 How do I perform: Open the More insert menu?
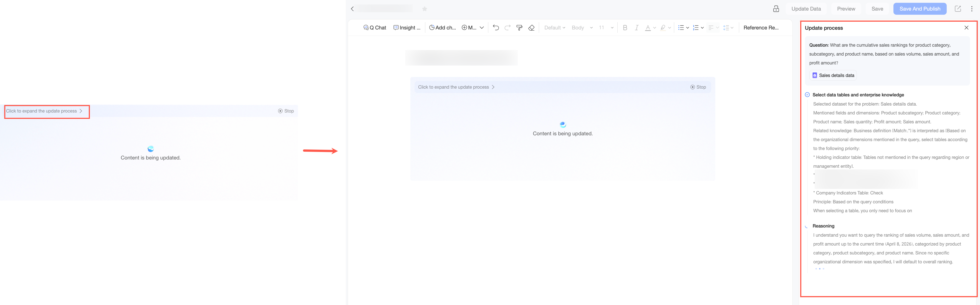pyautogui.click(x=473, y=27)
